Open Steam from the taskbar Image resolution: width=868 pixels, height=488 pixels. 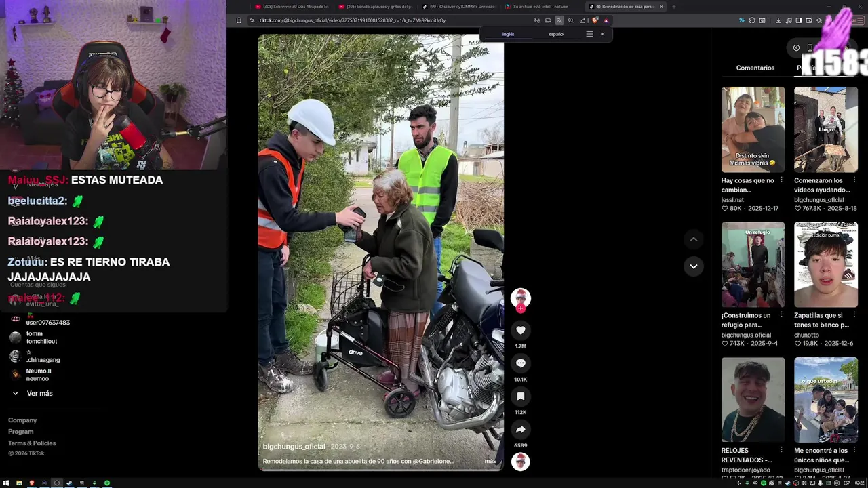69,483
